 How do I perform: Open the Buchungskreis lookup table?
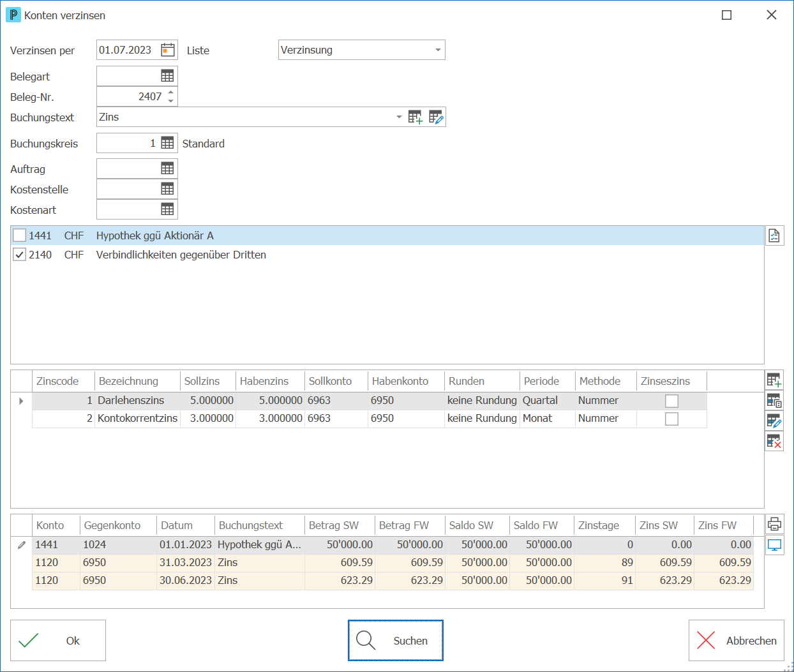pyautogui.click(x=167, y=143)
